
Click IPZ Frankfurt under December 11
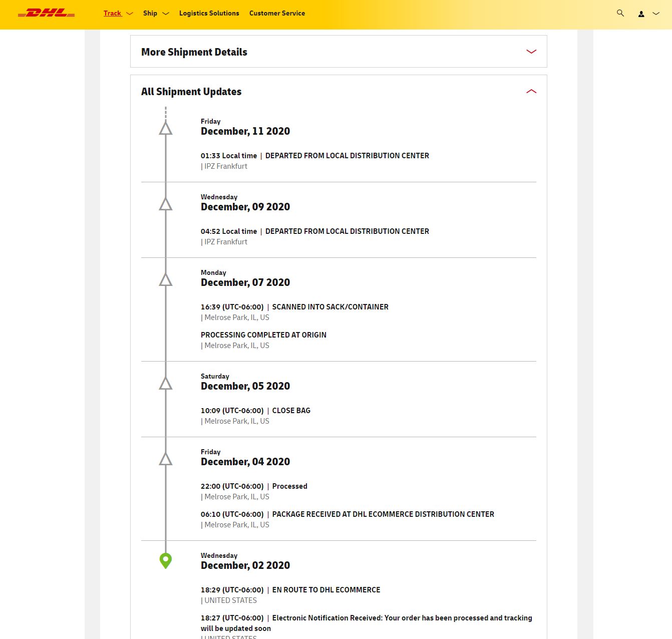tap(226, 166)
